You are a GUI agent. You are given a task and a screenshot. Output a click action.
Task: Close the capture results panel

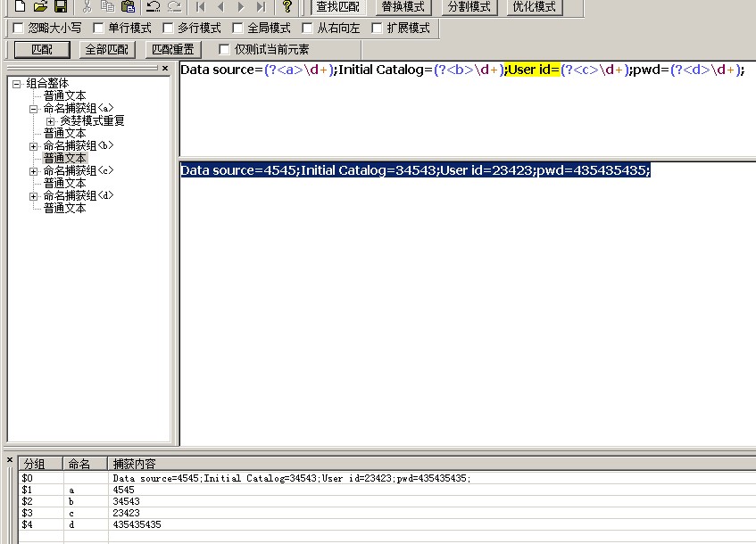pos(10,460)
